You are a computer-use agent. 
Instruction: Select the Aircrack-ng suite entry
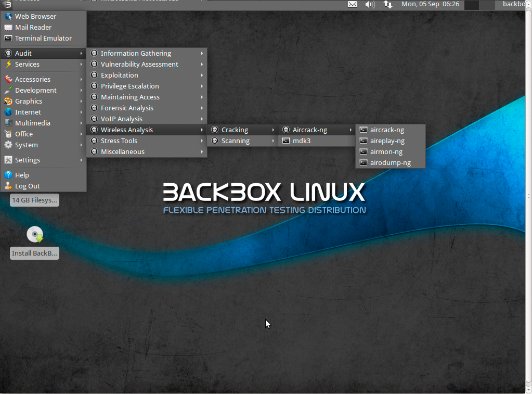[x=317, y=130]
